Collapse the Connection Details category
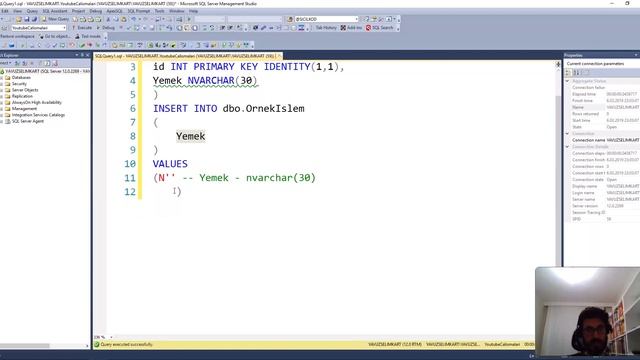 tap(567, 147)
